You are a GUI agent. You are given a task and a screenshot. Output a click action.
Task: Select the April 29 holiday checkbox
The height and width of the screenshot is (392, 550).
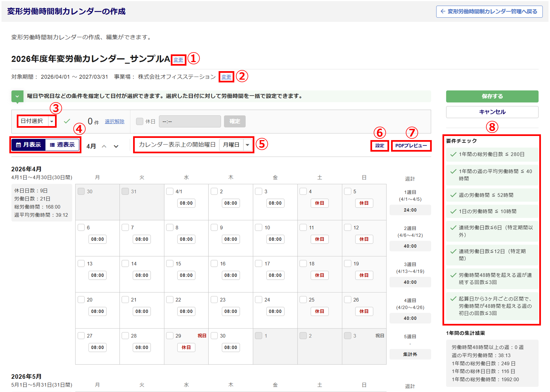point(170,336)
